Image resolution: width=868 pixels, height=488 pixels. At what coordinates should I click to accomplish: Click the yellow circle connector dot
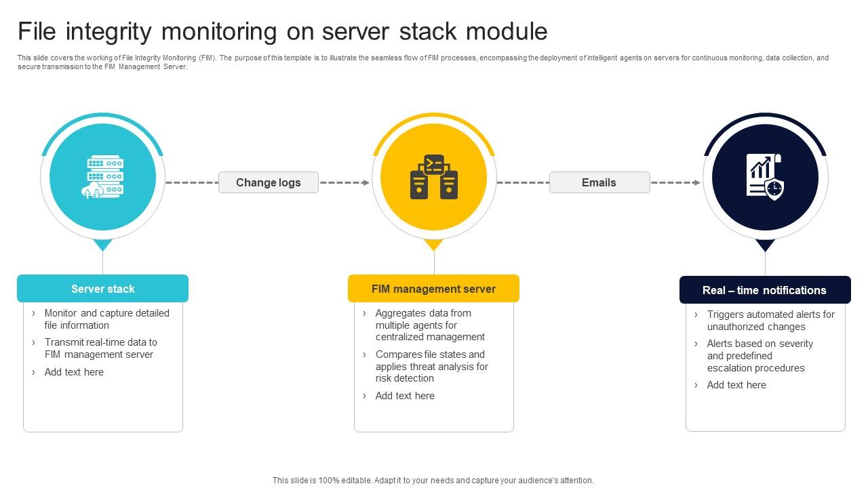coord(433,245)
